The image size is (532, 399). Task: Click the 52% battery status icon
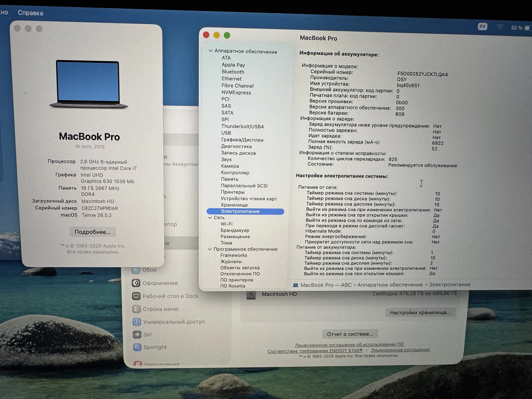coord(521,28)
